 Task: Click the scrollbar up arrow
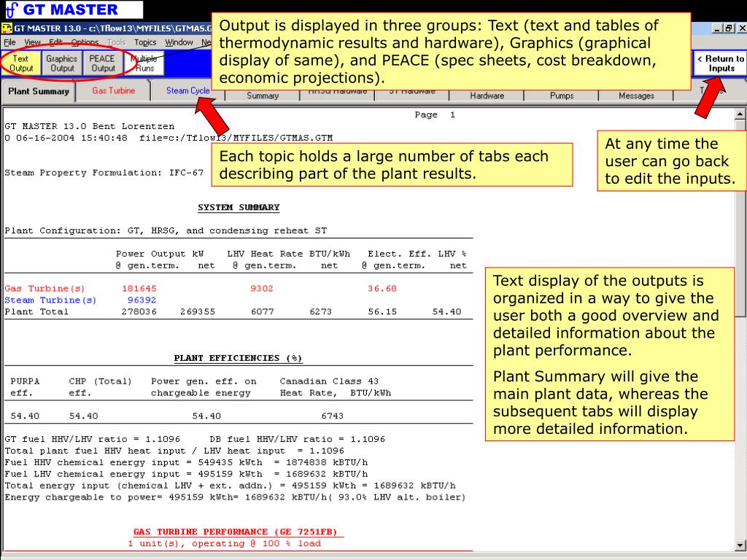(x=740, y=114)
